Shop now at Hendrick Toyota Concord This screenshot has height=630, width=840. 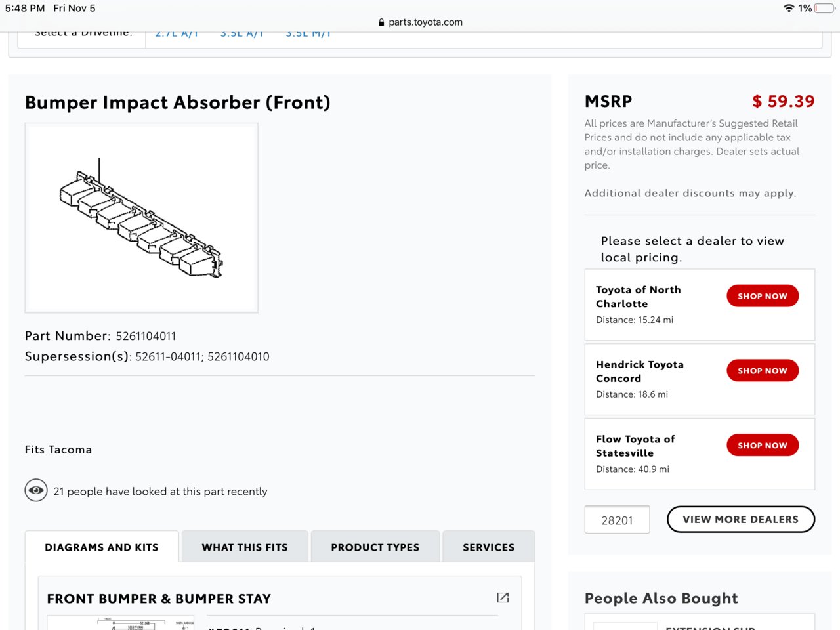point(763,371)
